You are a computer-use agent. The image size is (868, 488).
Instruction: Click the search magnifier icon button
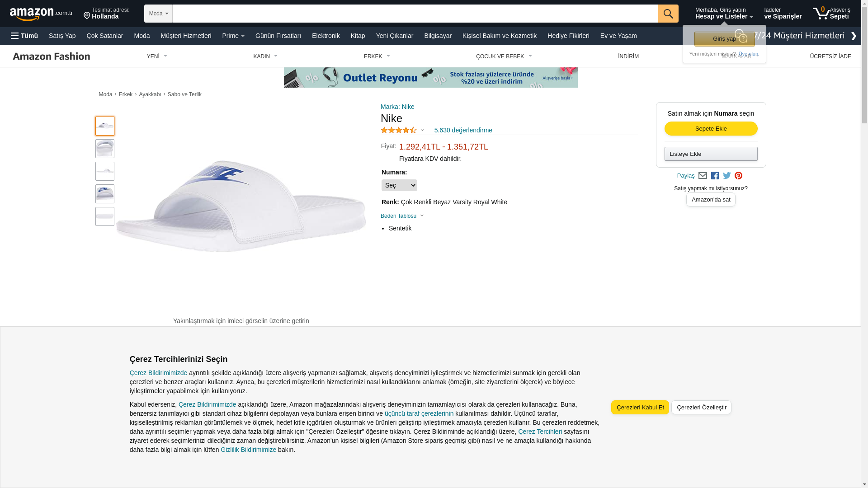coord(668,14)
